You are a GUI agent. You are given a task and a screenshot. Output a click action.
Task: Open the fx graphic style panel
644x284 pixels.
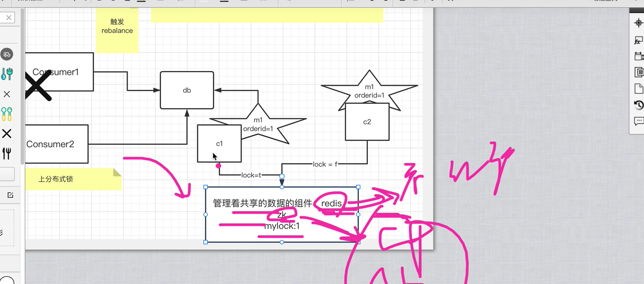click(x=638, y=40)
